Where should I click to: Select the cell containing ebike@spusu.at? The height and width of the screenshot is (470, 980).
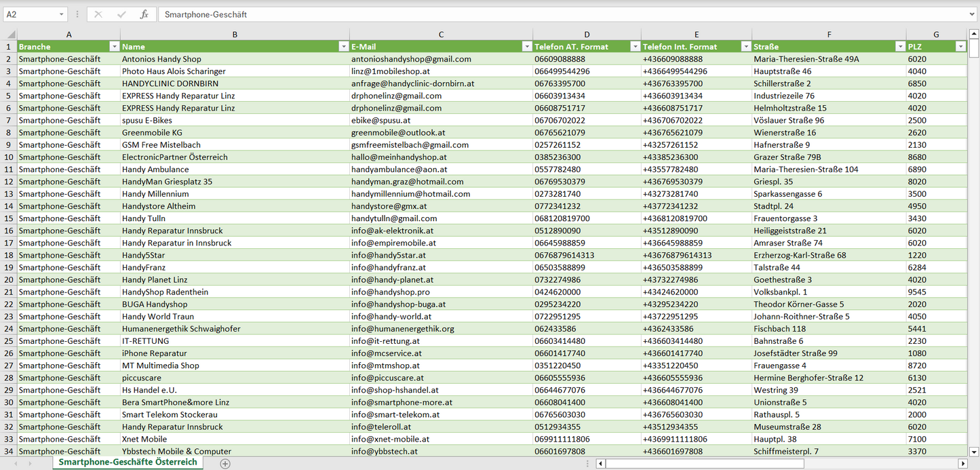441,120
